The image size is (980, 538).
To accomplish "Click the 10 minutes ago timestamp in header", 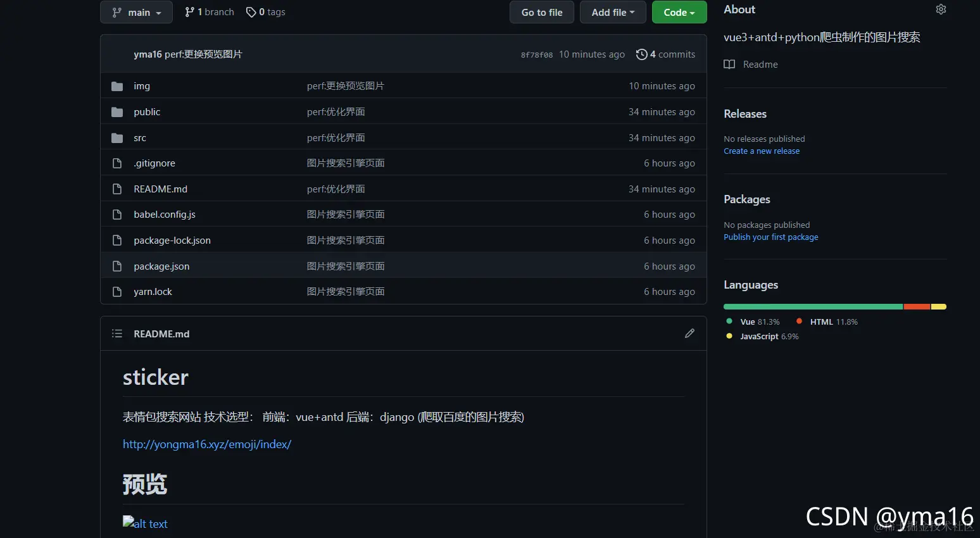I will tap(592, 54).
